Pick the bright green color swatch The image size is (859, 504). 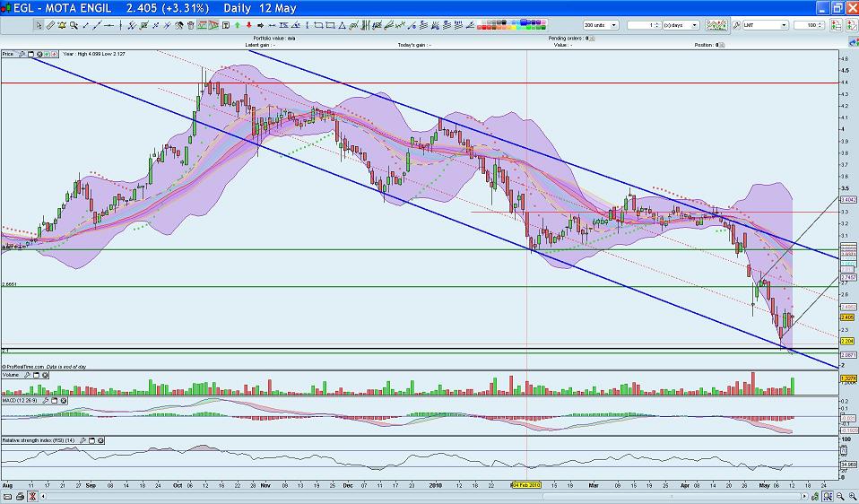(x=529, y=28)
